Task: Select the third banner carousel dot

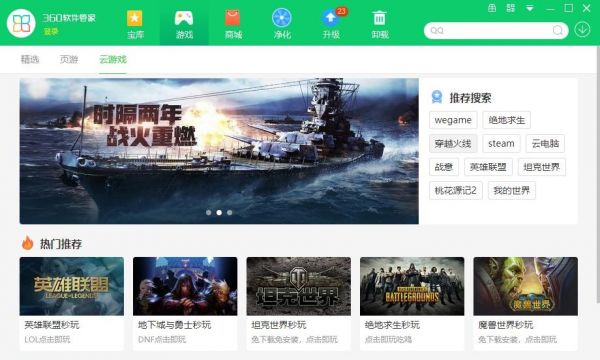Action: [230, 212]
